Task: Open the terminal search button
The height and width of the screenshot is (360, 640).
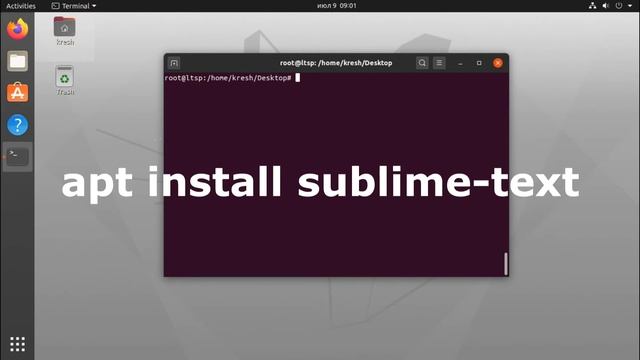Action: 422,63
